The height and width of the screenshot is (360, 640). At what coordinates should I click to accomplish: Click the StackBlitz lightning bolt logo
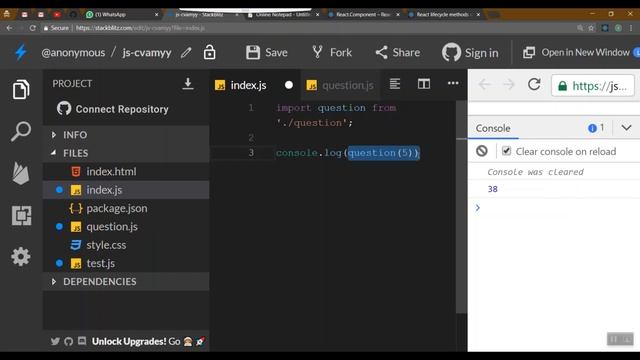click(x=21, y=52)
